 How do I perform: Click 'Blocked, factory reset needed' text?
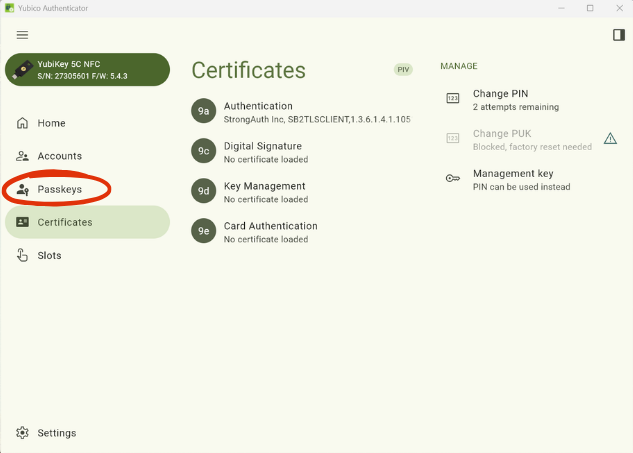(x=532, y=147)
